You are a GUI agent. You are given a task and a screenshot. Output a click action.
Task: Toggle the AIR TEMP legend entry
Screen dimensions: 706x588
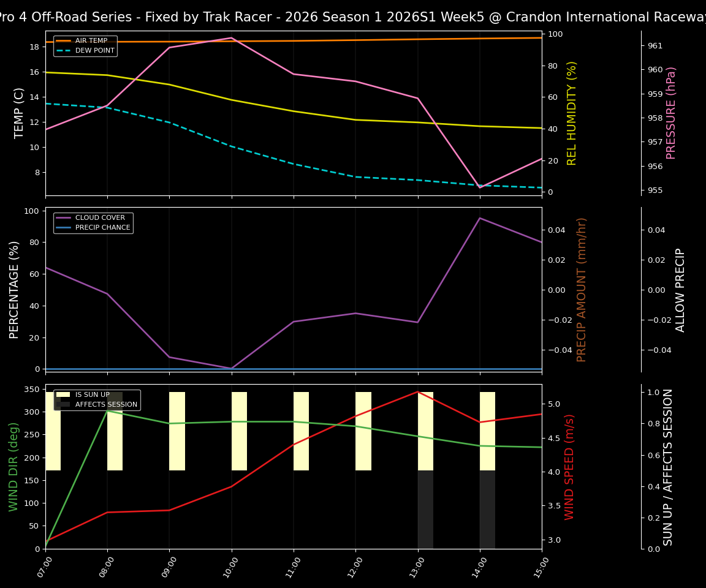tap(91, 40)
